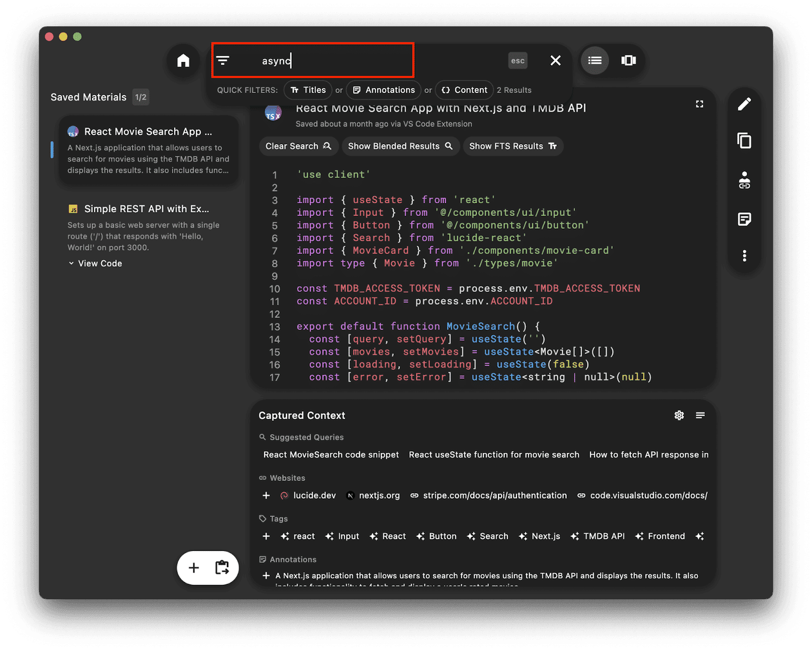Select the Input tag
812x651 pixels.
point(342,536)
